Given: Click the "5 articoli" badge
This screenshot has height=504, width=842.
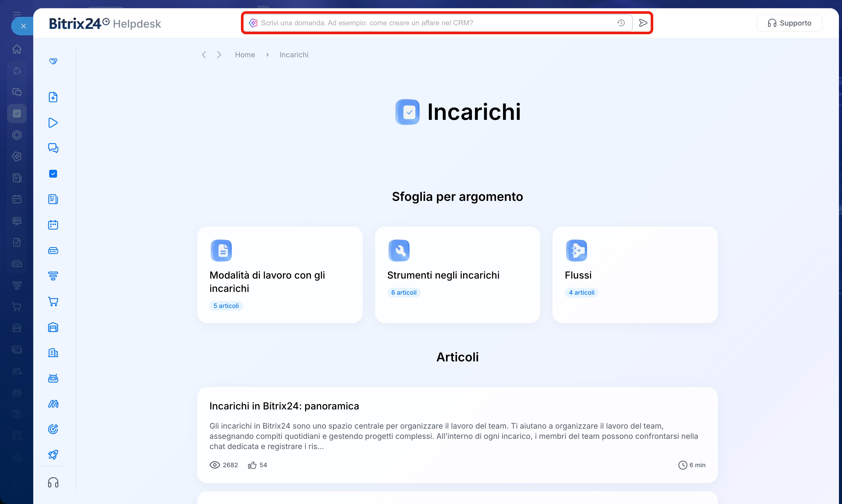Looking at the screenshot, I should tap(226, 306).
